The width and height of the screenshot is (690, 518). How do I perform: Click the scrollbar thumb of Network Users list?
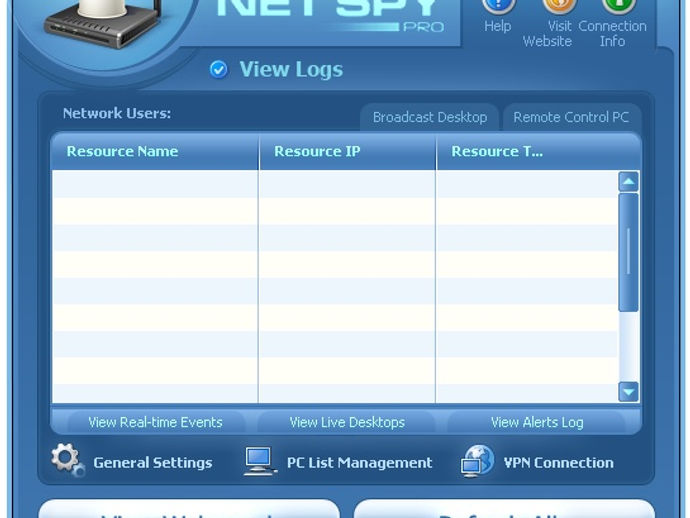point(628,252)
